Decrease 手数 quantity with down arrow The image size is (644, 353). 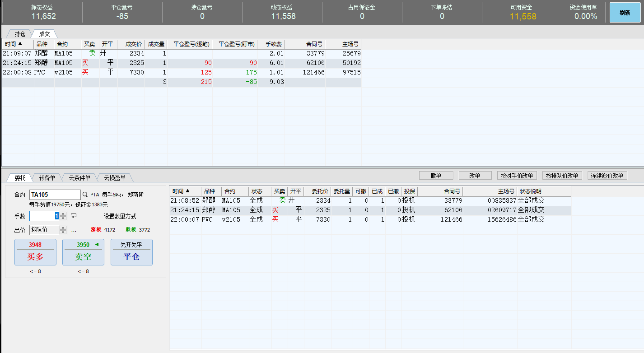click(x=63, y=218)
